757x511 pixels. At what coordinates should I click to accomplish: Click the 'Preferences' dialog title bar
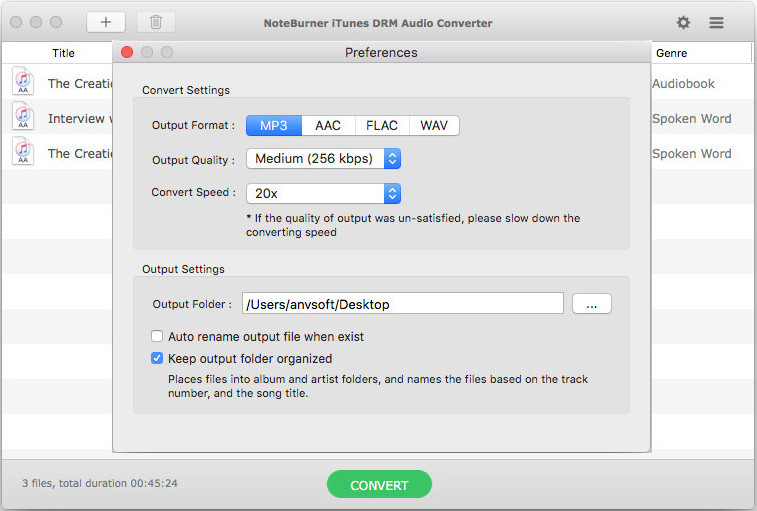coord(381,52)
